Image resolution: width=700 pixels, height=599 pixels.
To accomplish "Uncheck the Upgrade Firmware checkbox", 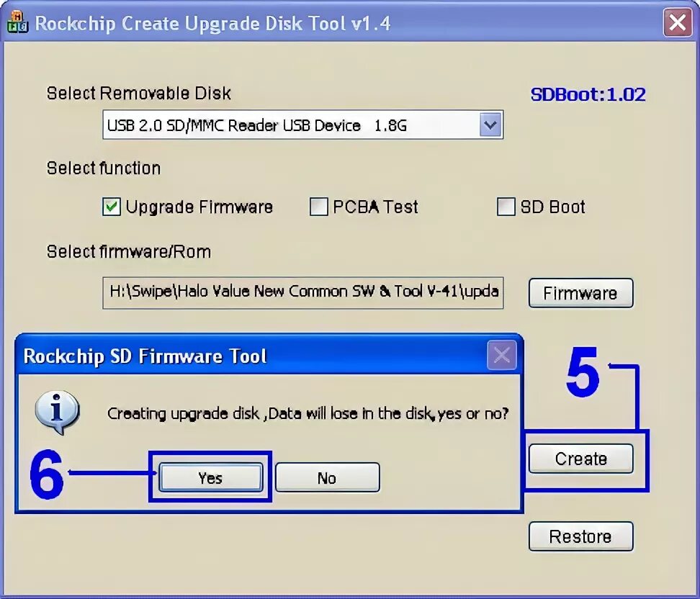I will coord(111,207).
